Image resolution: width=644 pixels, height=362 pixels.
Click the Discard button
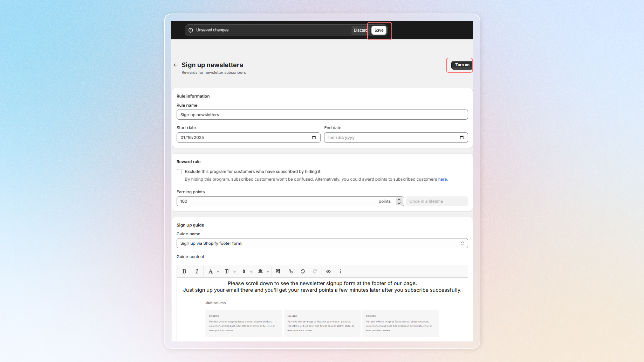tap(360, 30)
